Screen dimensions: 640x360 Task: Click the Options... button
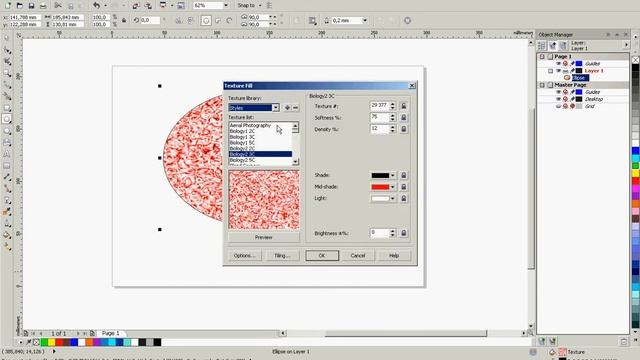click(244, 256)
